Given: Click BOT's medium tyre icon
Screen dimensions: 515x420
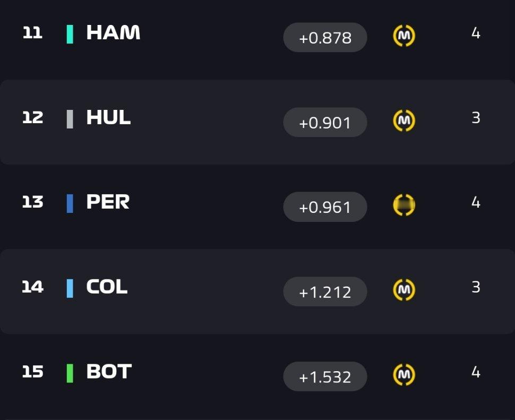Looking at the screenshot, I should (404, 374).
